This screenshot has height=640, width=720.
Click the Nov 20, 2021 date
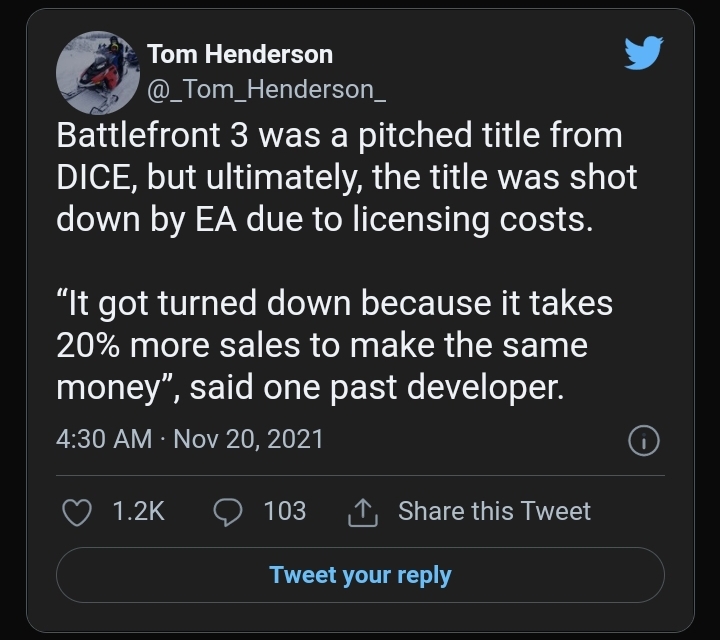tap(248, 439)
